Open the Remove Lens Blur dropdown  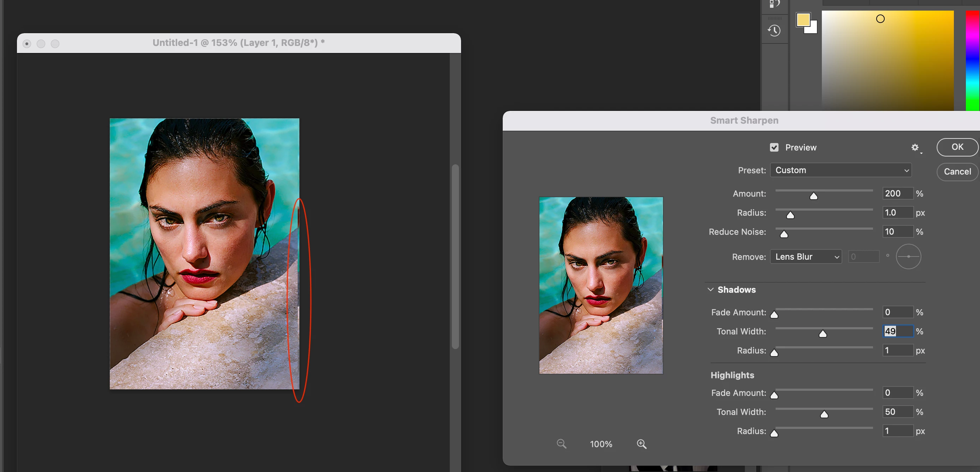pos(806,256)
